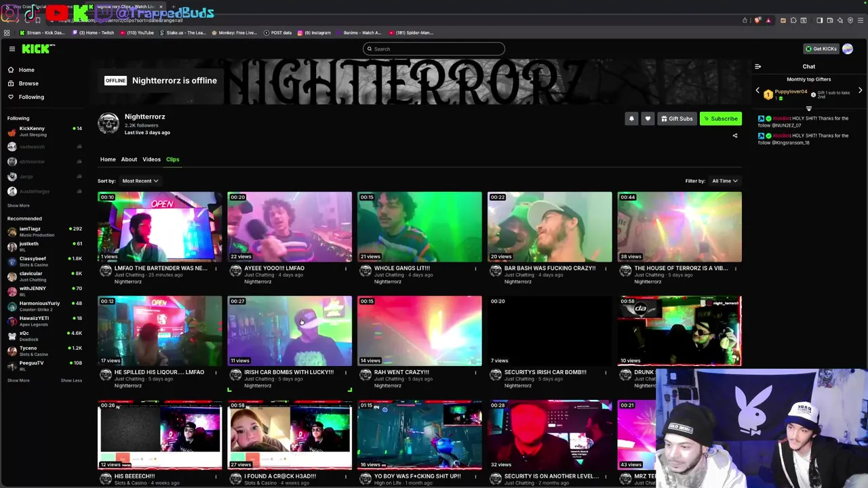Click the notification bell button
Viewport: 868px width, 488px height.
point(631,119)
